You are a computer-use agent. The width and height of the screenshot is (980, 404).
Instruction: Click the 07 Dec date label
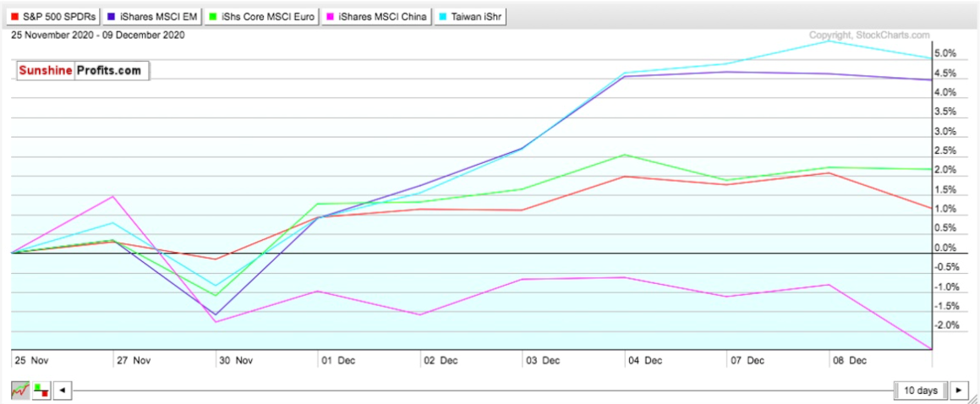click(747, 361)
